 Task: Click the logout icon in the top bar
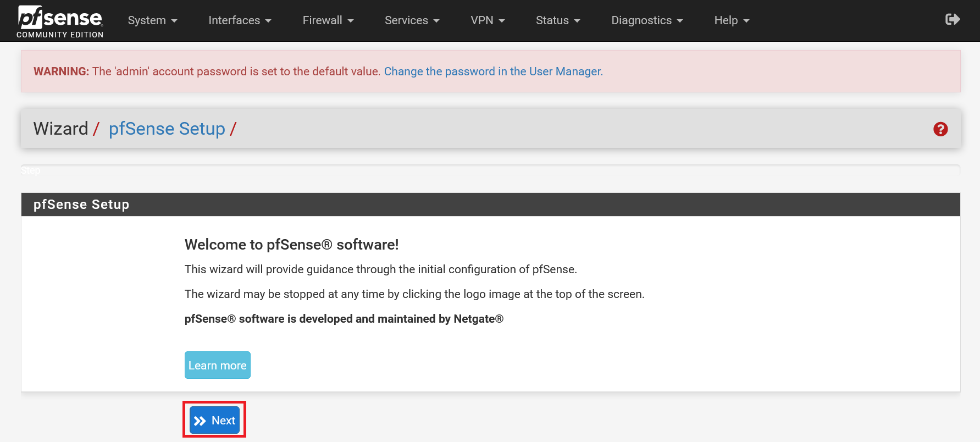(x=953, y=20)
